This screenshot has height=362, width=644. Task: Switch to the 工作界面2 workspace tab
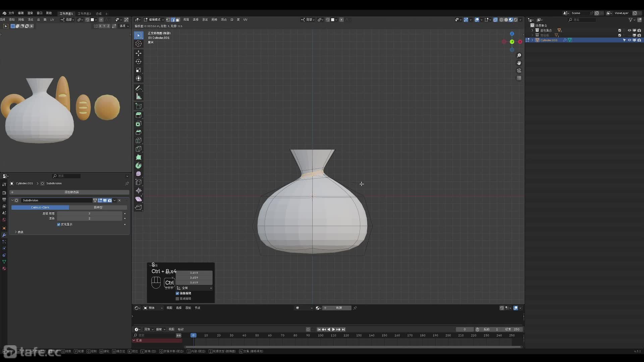pyautogui.click(x=84, y=14)
